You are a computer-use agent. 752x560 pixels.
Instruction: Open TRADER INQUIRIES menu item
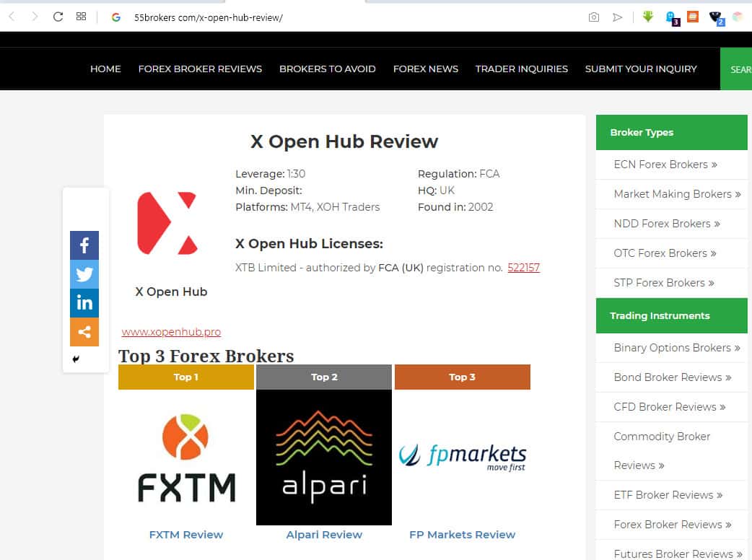click(521, 69)
